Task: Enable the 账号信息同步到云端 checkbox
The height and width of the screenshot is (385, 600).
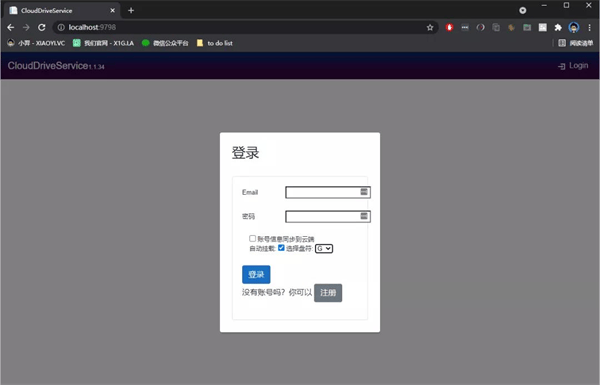Action: click(x=253, y=238)
